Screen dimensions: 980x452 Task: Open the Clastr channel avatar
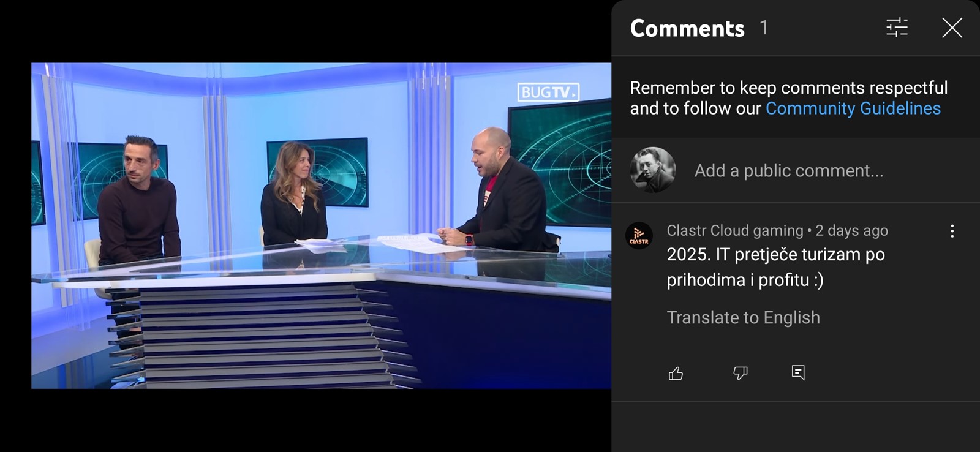click(639, 236)
